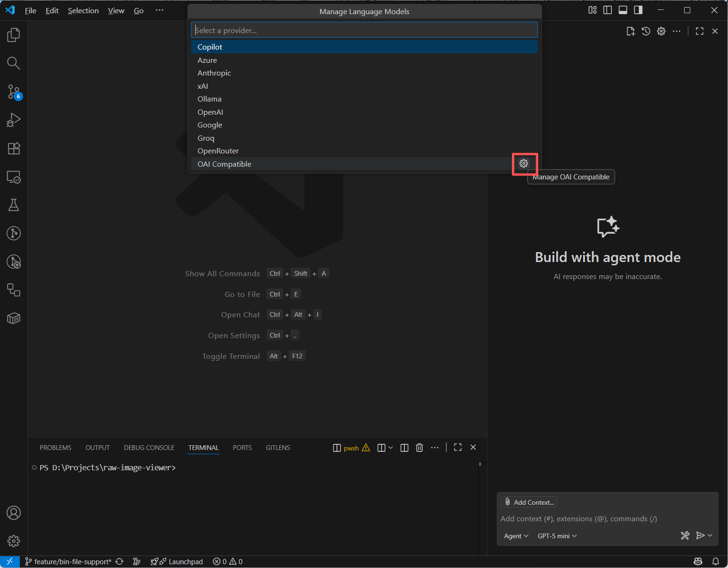
Task: Open Edit menu
Action: [52, 10]
